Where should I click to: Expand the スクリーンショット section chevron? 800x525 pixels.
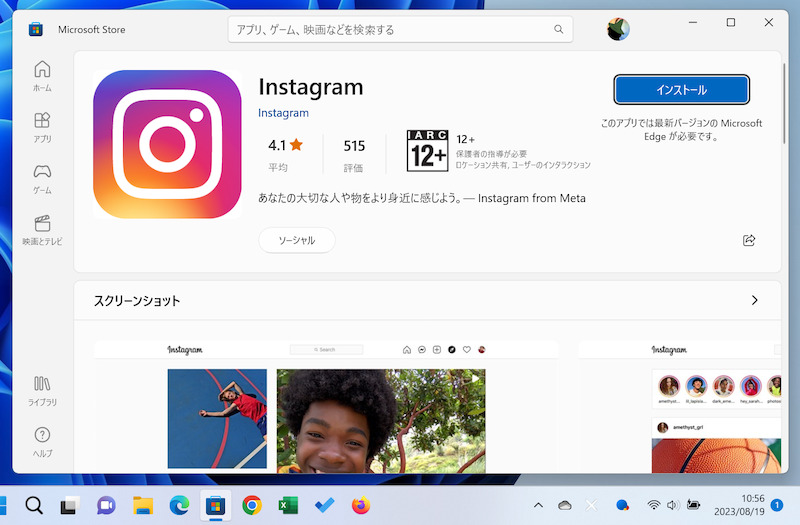point(754,300)
